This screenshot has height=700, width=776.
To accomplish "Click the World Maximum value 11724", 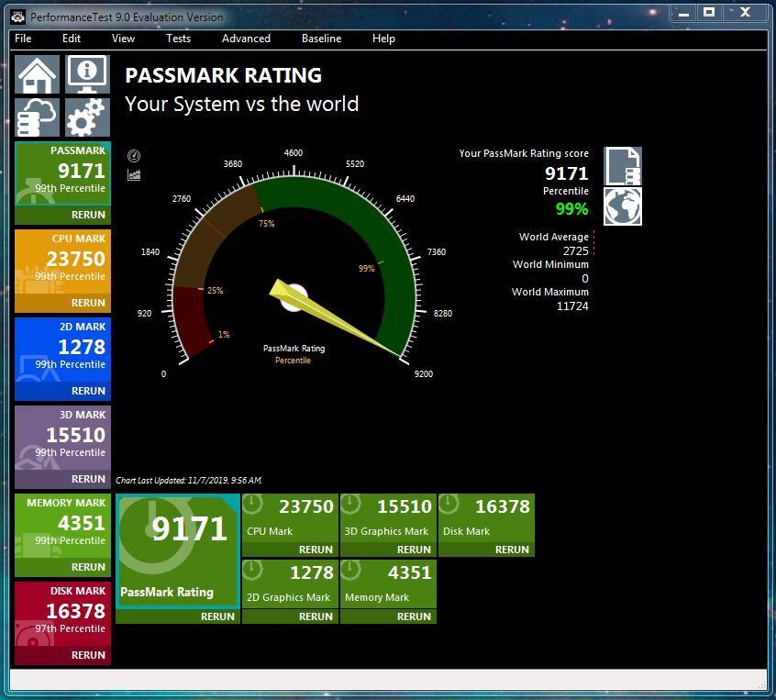I will coord(572,306).
